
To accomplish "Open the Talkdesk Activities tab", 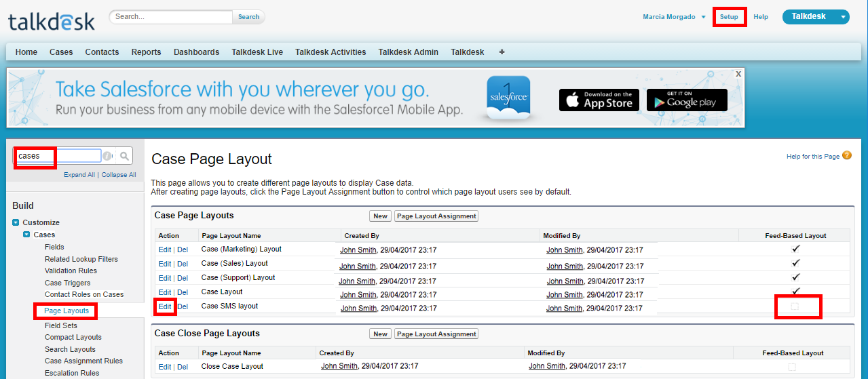I will 331,52.
